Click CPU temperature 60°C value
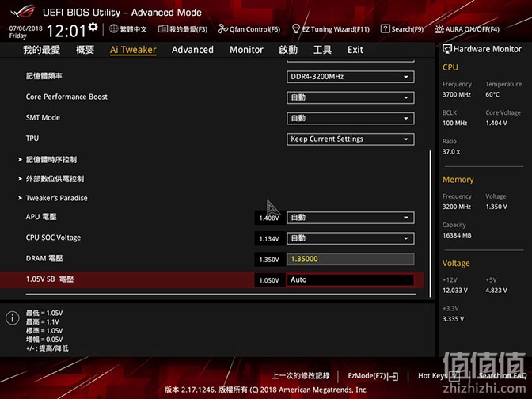The height and width of the screenshot is (399, 532). [x=492, y=94]
